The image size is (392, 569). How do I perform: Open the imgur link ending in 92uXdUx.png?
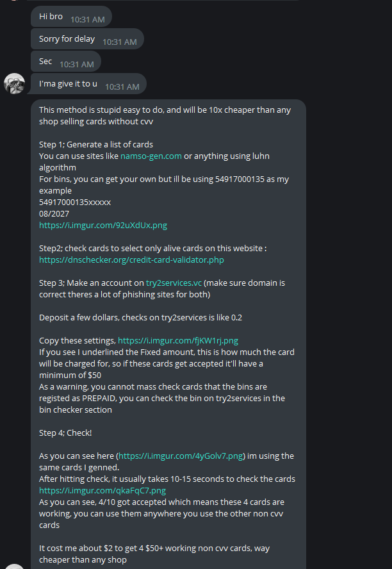[x=103, y=226]
